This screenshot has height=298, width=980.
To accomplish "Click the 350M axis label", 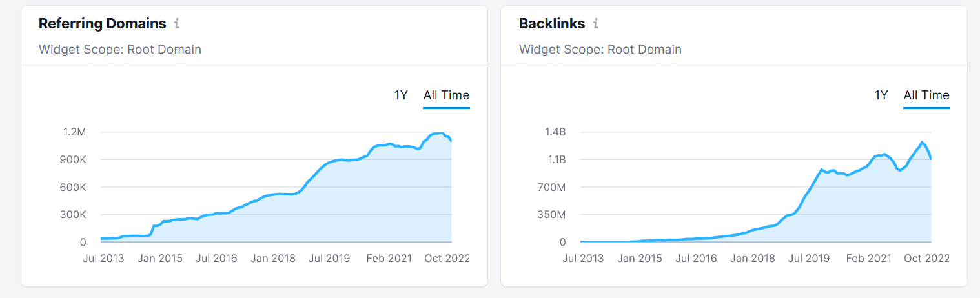I will click(x=553, y=215).
